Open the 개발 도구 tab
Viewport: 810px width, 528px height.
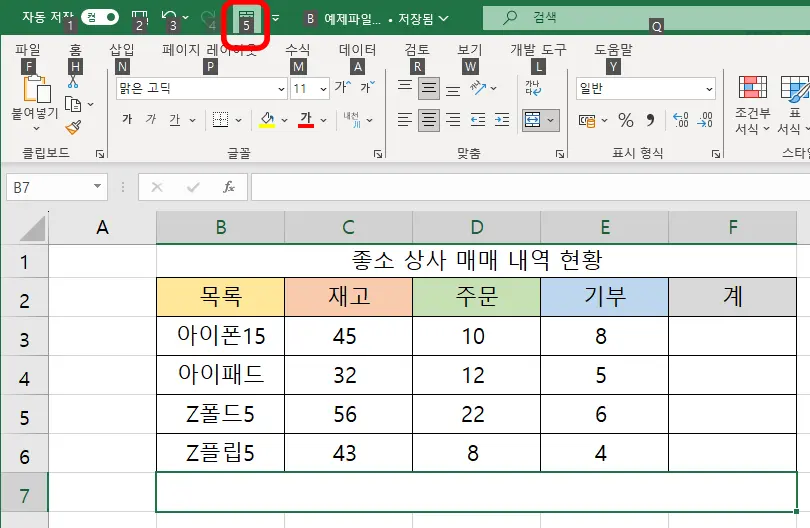[x=538, y=50]
